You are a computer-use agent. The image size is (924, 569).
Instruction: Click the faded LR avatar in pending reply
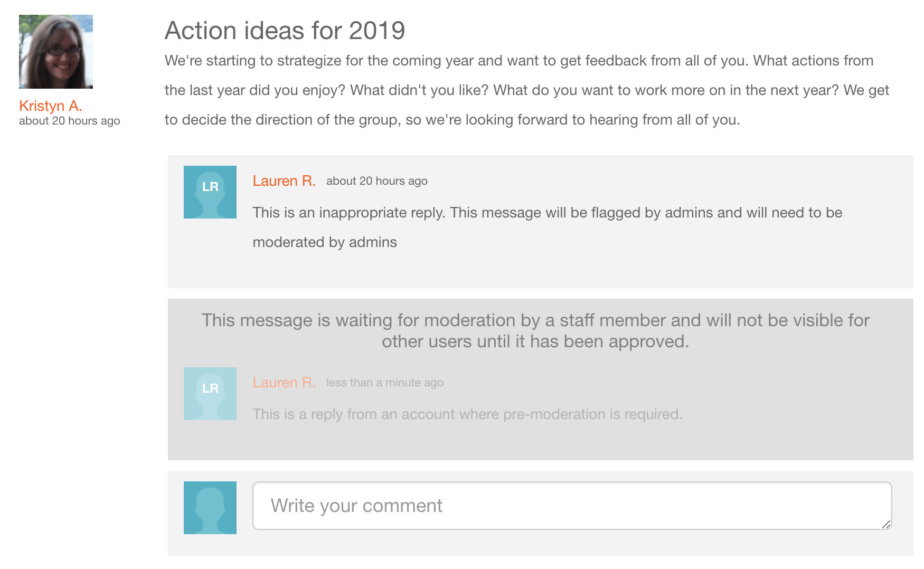(x=210, y=394)
